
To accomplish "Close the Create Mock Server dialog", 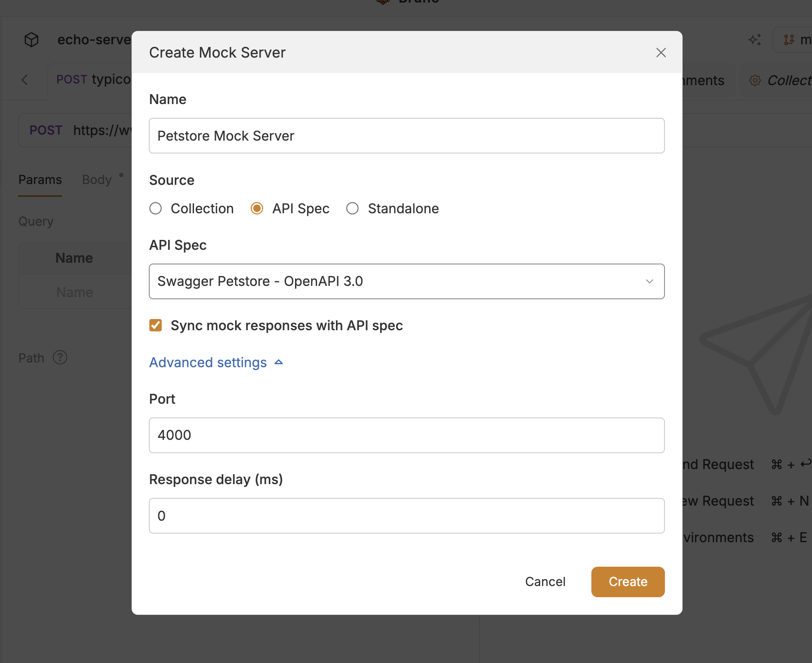I will 661,52.
